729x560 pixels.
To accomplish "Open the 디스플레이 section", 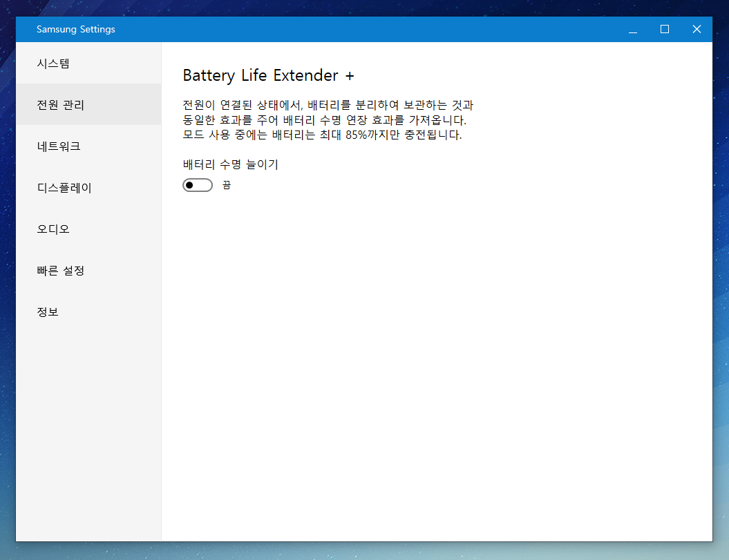I will click(88, 187).
